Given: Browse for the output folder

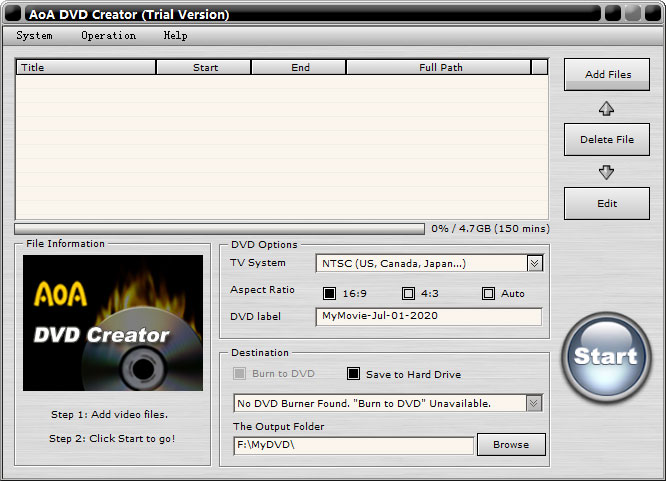Looking at the screenshot, I should coord(511,445).
